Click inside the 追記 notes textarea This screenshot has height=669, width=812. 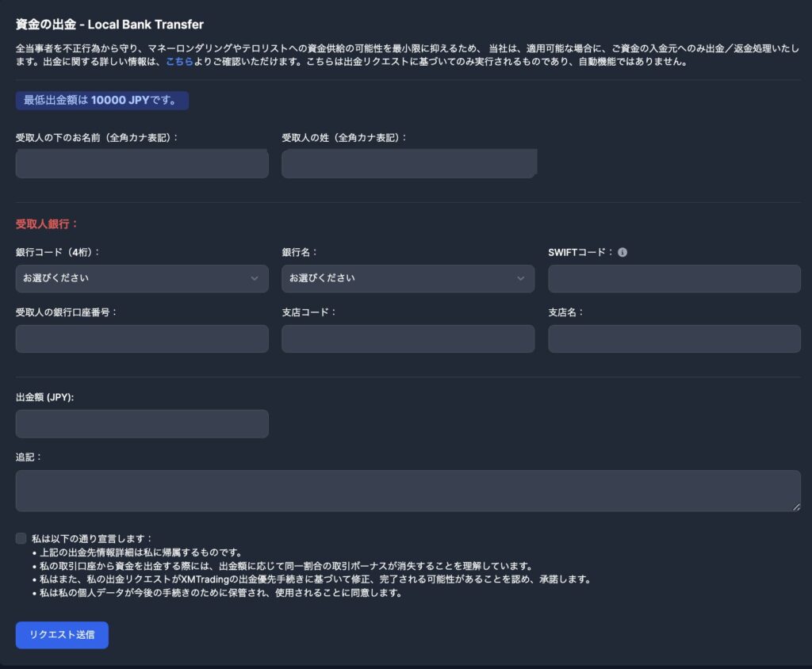[x=408, y=491]
